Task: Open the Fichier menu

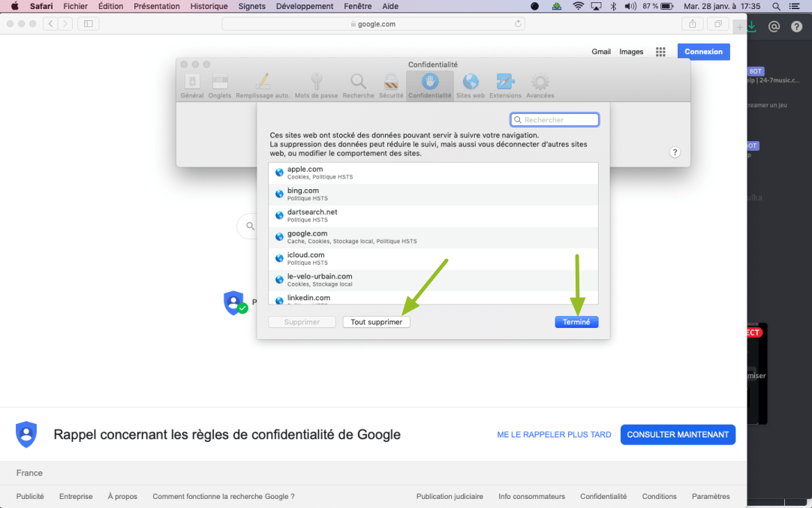Action: (76, 6)
